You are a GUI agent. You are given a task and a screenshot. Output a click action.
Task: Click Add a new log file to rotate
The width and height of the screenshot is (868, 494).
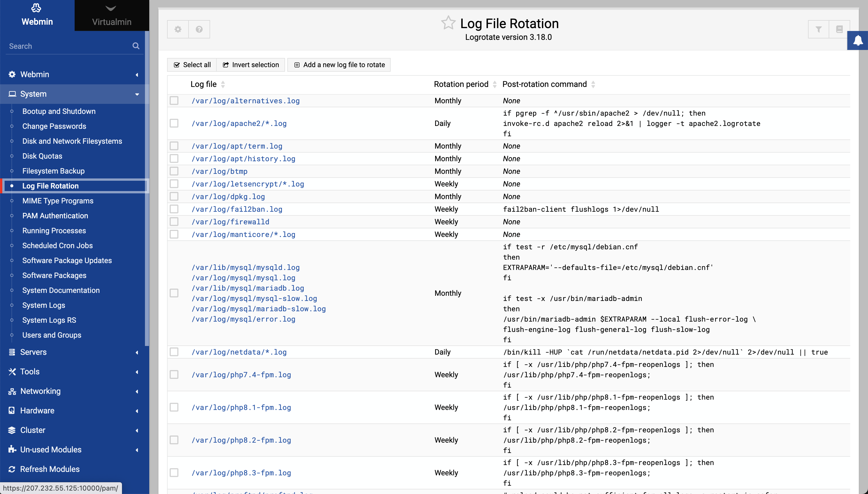pyautogui.click(x=339, y=64)
